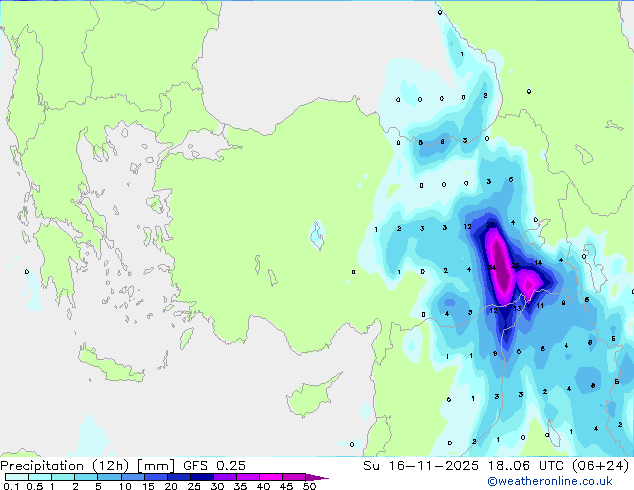Click the map precipitation value "11"

coord(540,306)
